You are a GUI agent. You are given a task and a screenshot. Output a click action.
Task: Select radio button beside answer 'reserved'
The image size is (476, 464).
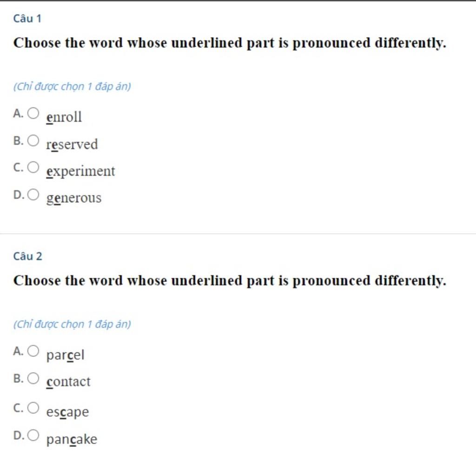click(33, 140)
